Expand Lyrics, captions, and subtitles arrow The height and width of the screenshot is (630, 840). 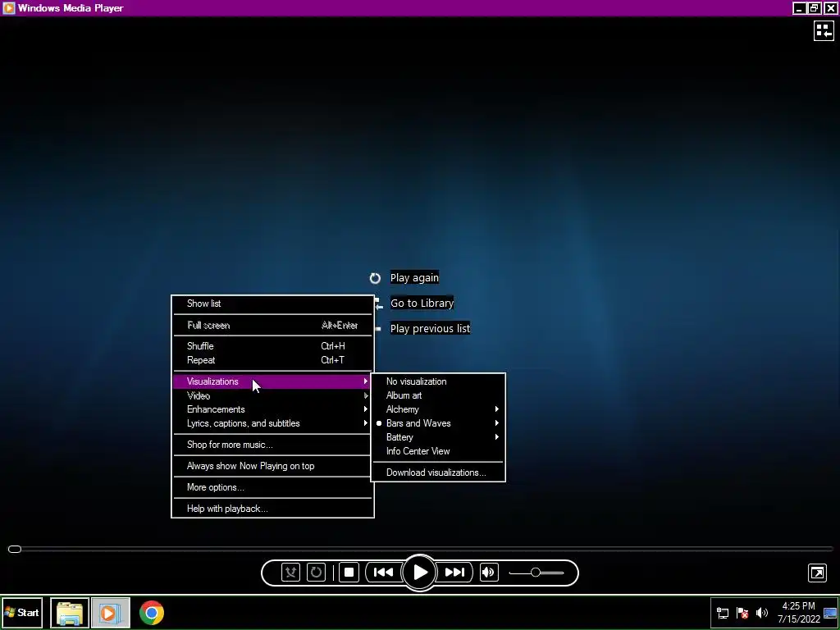[366, 423]
